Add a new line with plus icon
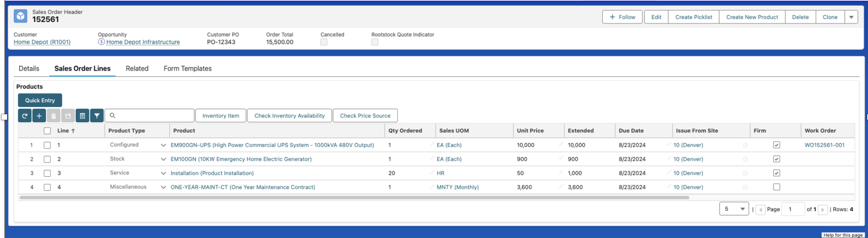This screenshot has height=238, width=868. (39, 115)
